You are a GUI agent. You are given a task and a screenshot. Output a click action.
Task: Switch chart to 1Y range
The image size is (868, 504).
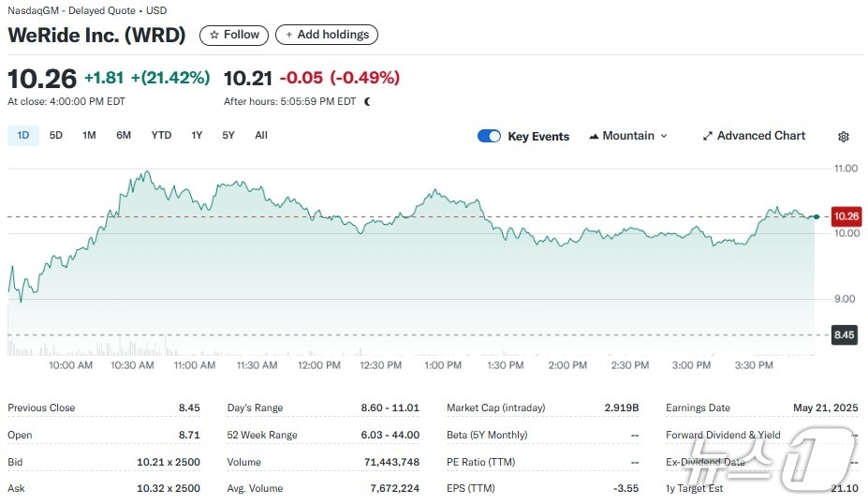click(x=197, y=135)
